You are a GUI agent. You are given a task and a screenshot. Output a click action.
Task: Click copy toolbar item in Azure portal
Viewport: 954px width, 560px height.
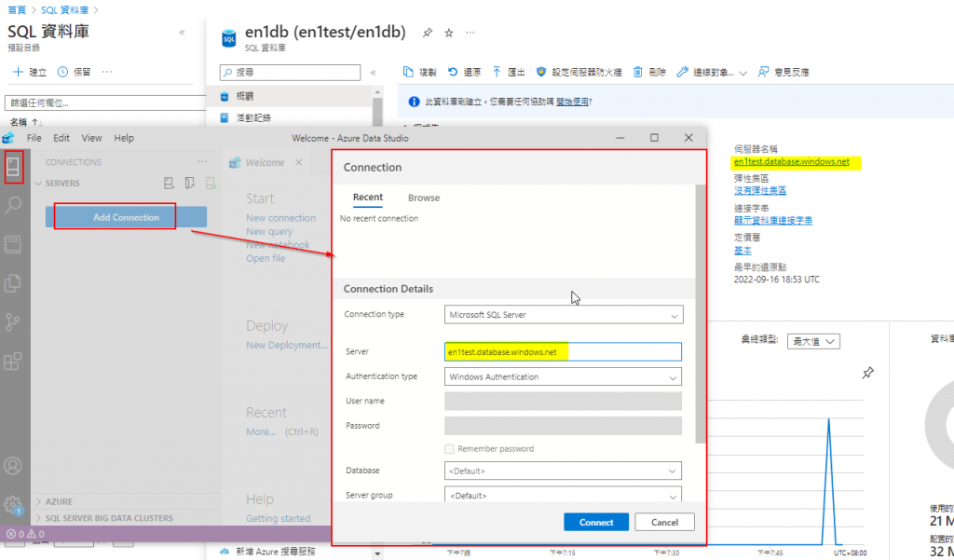(420, 72)
